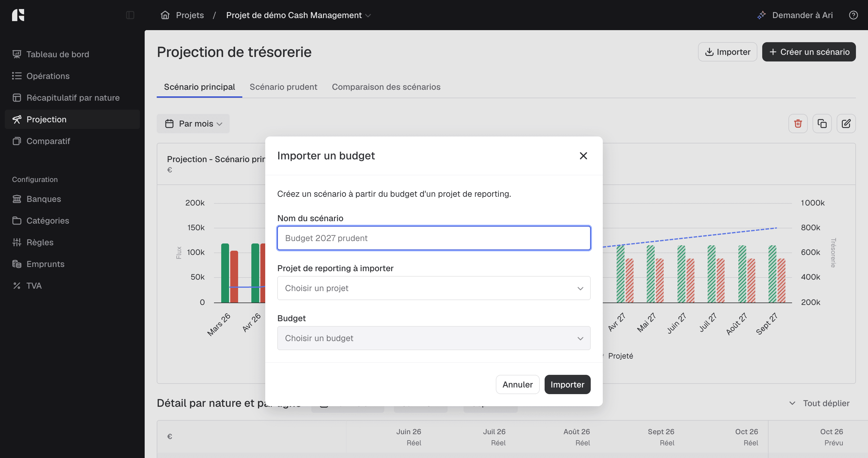Click Annuler in the dialog

coord(517,384)
